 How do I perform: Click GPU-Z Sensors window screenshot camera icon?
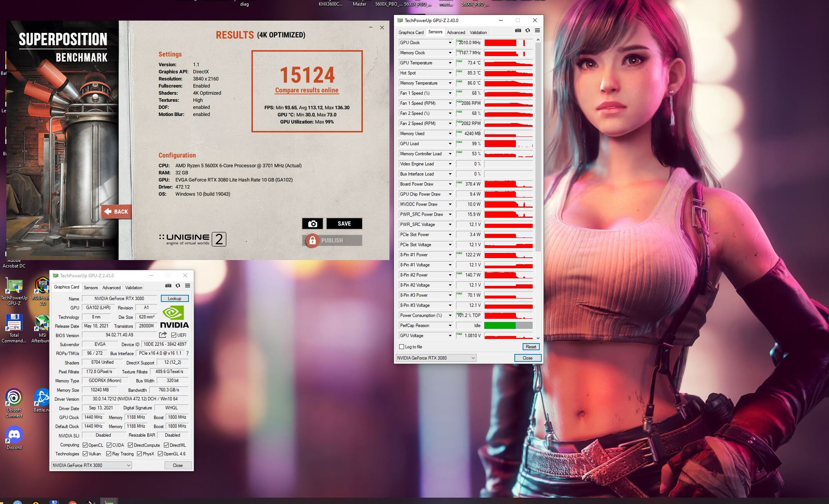click(x=518, y=30)
